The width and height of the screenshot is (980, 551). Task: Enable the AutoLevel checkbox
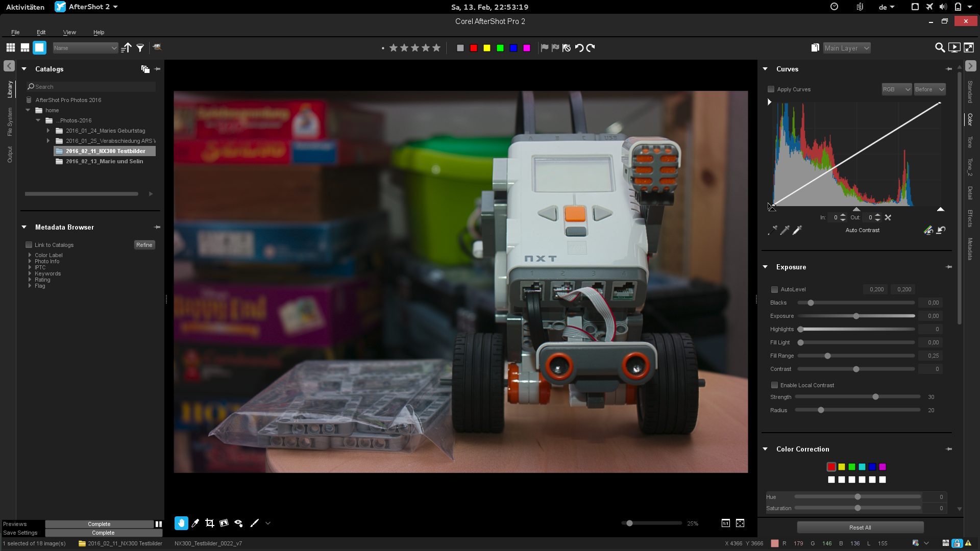[x=774, y=289]
